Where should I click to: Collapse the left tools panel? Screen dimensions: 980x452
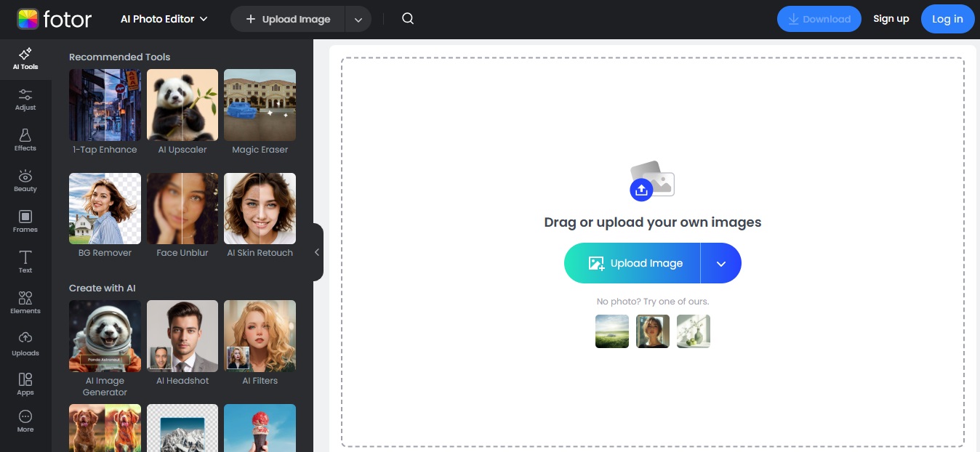(317, 252)
